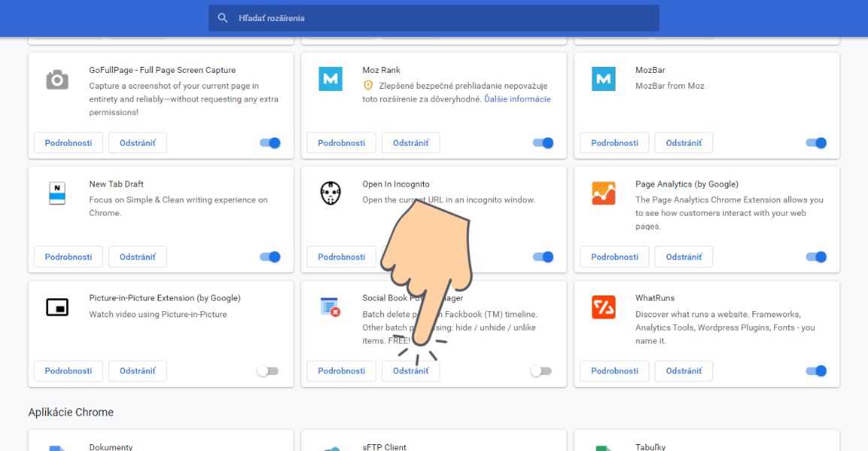868x451 pixels.
Task: Disable the Page Analytics toggle
Action: tap(816, 257)
